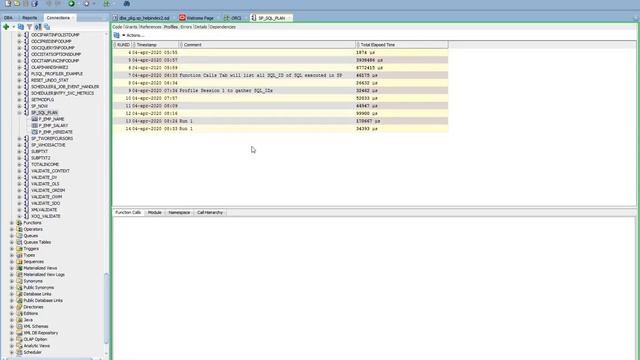The width and height of the screenshot is (640, 360).
Task: Click the Queues folder icon
Action: (19, 236)
